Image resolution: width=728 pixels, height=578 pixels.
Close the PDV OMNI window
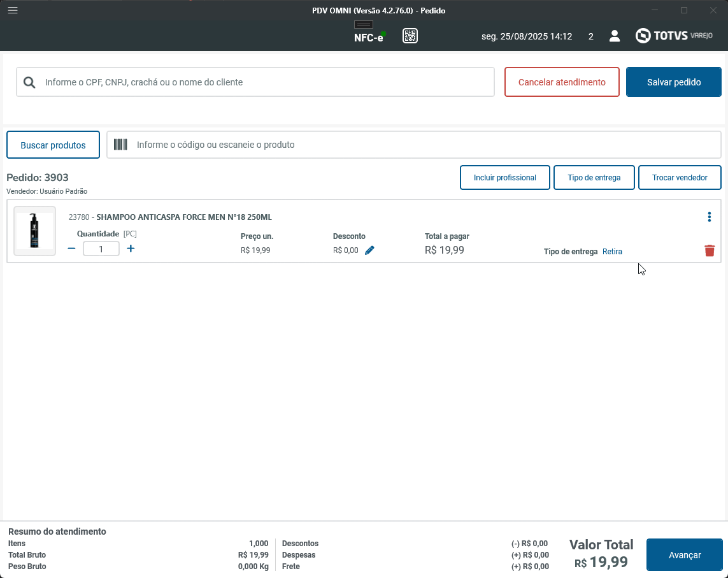point(713,10)
